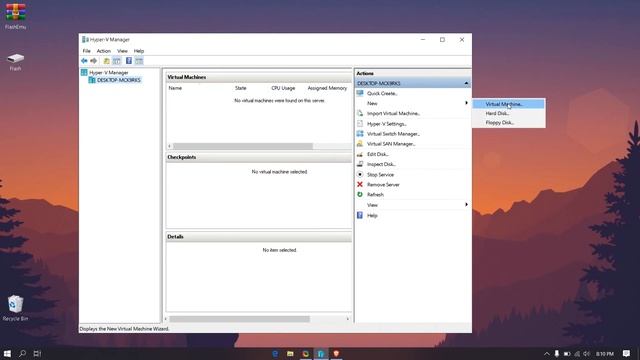Click the Details pane horizontal scrollbar
This screenshot has width=640, height=360.
point(239,319)
